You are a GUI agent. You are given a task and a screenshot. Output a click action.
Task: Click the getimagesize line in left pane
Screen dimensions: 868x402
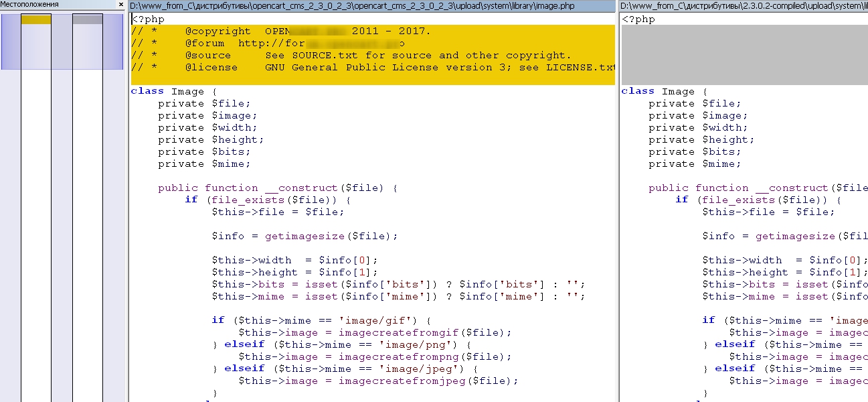pyautogui.click(x=305, y=237)
